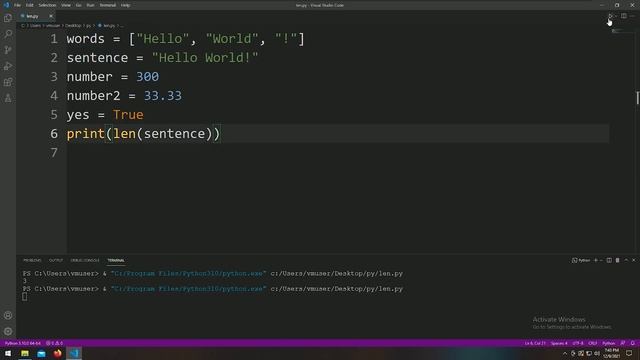Run Python file with the play button
The height and width of the screenshot is (360, 640).
[610, 16]
